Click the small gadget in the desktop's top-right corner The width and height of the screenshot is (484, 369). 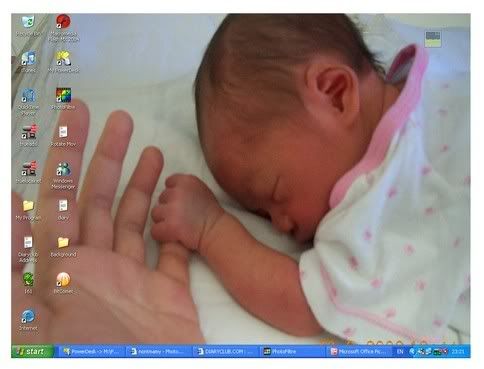click(x=433, y=39)
